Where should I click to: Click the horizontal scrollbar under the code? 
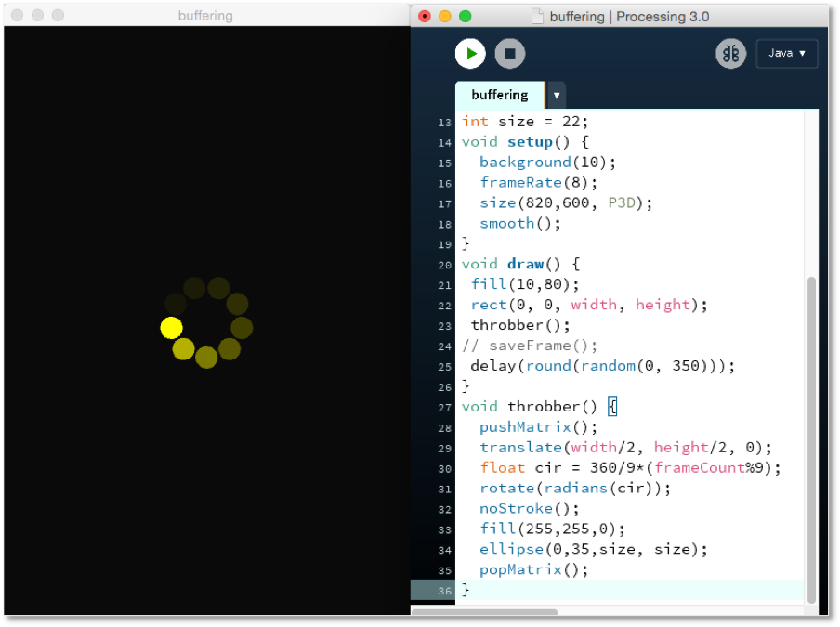click(x=485, y=611)
